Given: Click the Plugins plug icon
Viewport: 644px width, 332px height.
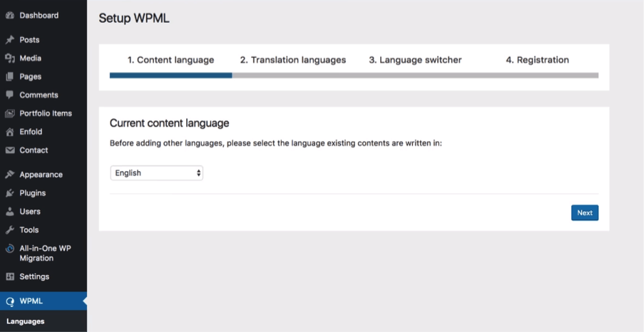Looking at the screenshot, I should 10,193.
